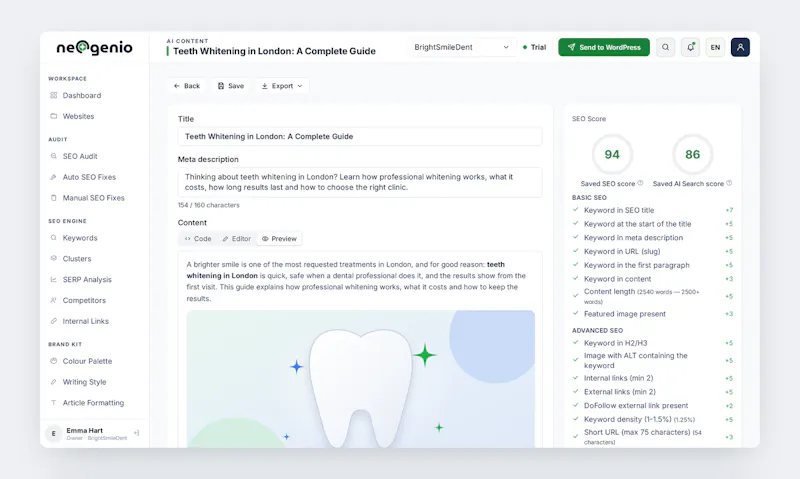The width and height of the screenshot is (800, 479).
Task: Open Clusters in the sidebar
Action: pos(77,259)
